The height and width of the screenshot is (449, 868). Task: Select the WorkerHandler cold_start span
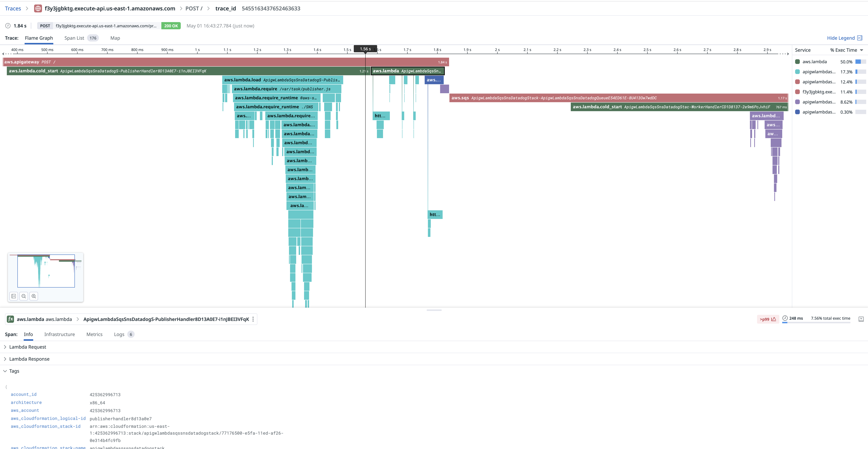679,107
